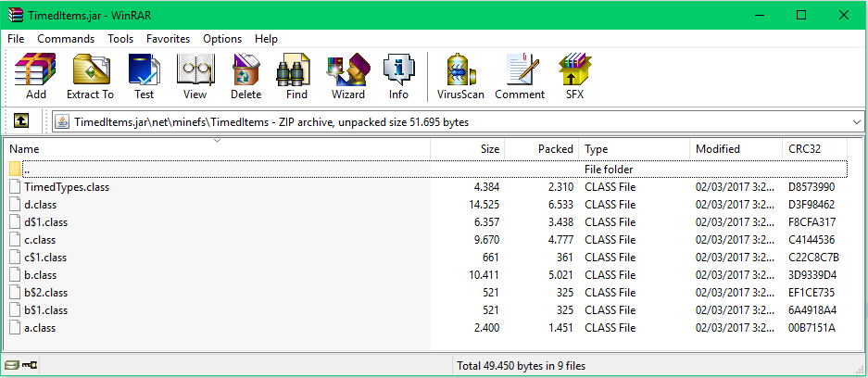Screen dimensions: 868x378
Task: Open the Help menu
Action: (x=266, y=39)
